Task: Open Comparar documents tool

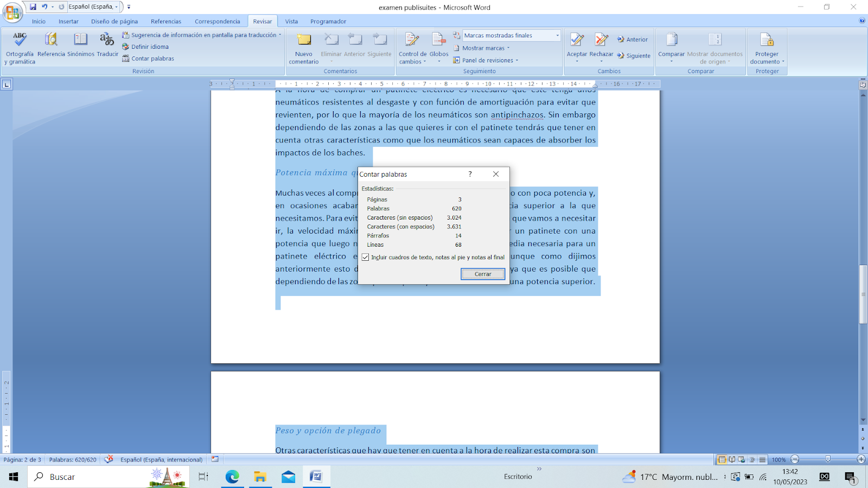Action: pos(671,47)
